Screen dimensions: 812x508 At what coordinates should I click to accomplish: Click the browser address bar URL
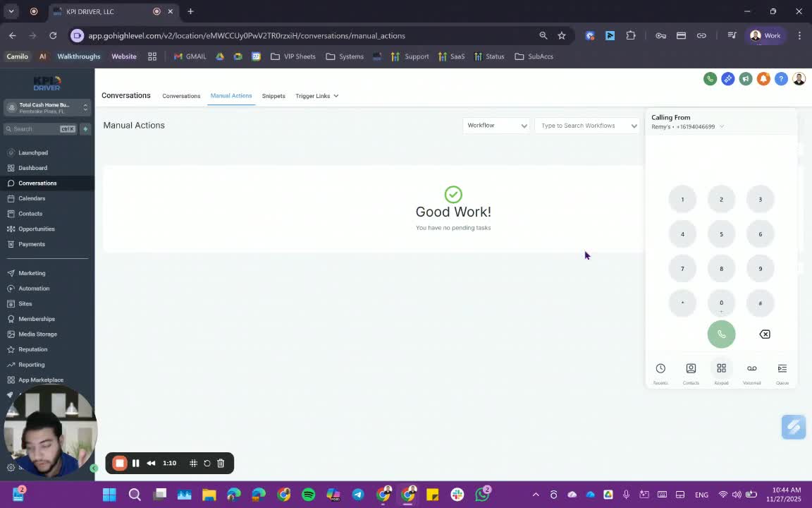click(x=247, y=36)
